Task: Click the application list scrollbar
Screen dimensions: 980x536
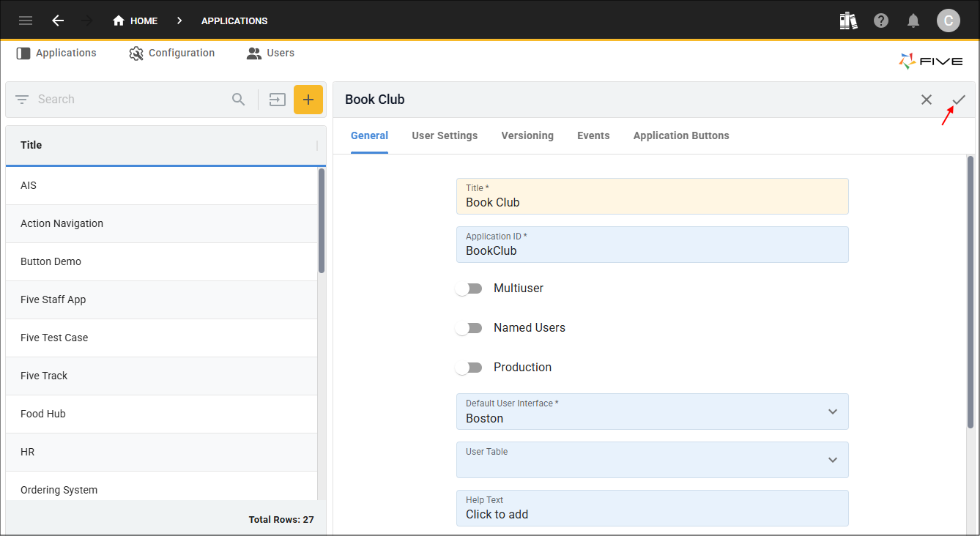Action: (322, 220)
